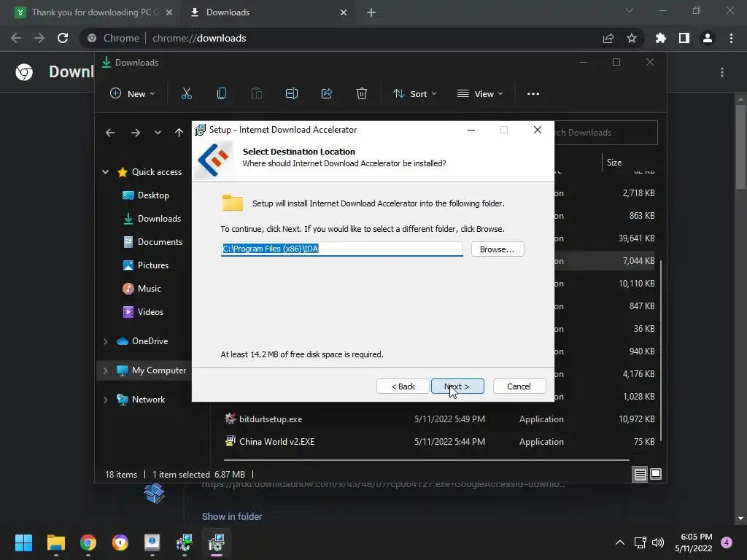Open Sort dropdown in Explorer

(x=414, y=94)
